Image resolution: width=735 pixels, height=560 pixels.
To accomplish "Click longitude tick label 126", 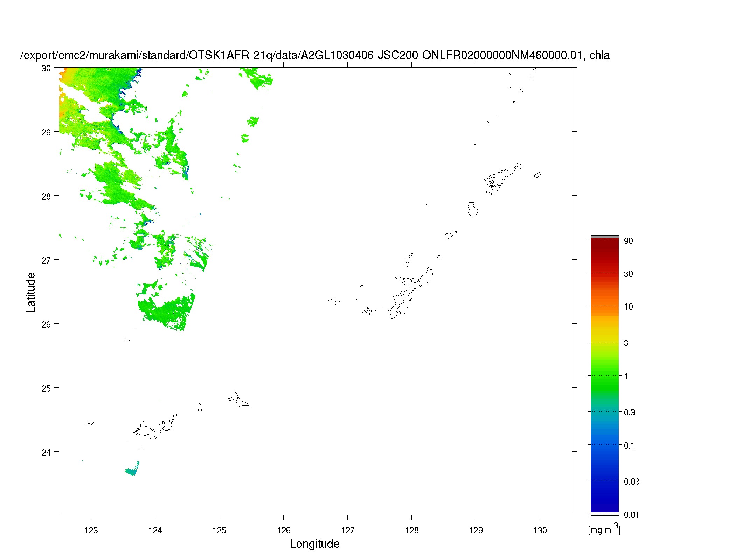I will coord(283,530).
